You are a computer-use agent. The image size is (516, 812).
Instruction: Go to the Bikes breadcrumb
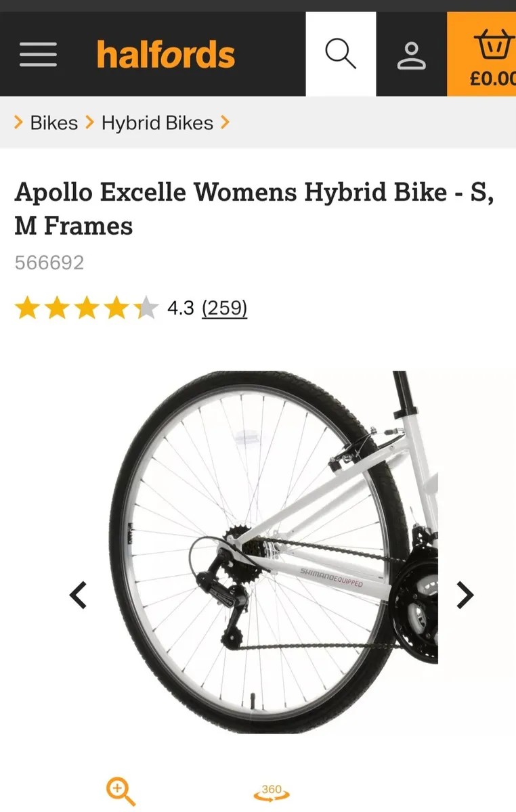pyautogui.click(x=54, y=123)
